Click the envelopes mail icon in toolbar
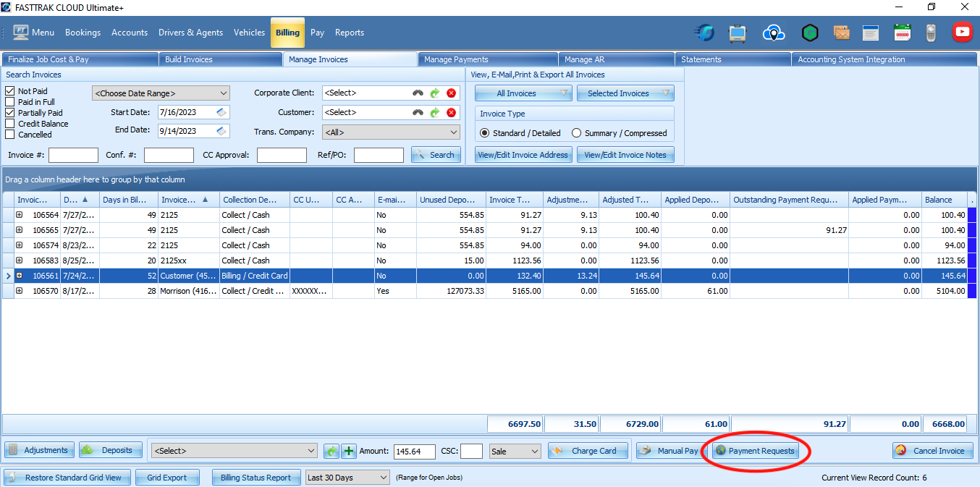 pos(841,33)
